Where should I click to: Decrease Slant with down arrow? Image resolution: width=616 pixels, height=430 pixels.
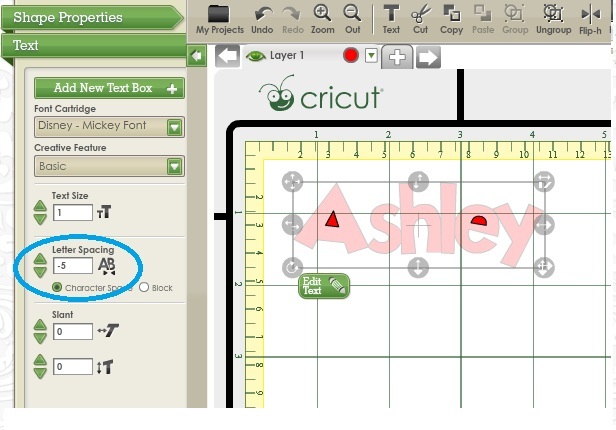[x=40, y=338]
